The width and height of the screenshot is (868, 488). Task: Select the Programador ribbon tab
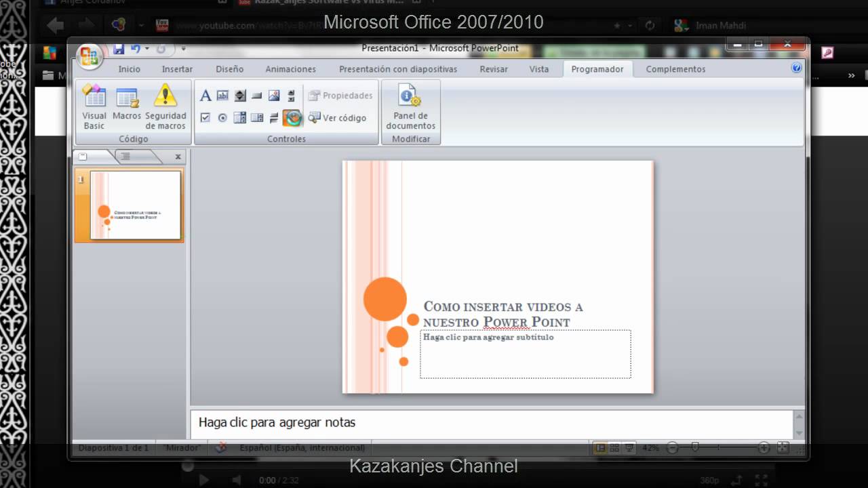click(597, 69)
